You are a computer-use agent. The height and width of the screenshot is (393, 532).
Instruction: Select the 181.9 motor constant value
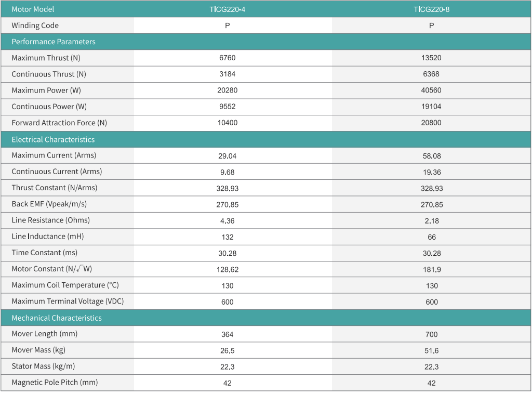click(431, 269)
